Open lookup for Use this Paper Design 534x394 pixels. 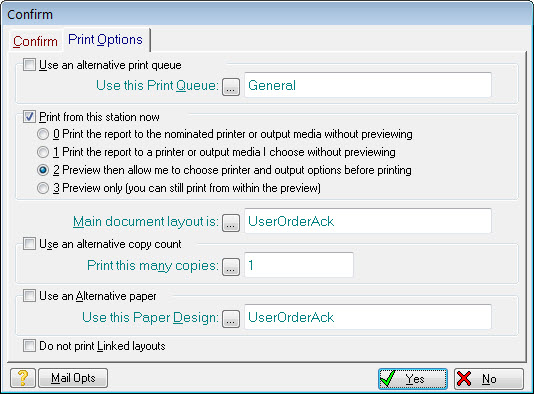click(x=231, y=319)
